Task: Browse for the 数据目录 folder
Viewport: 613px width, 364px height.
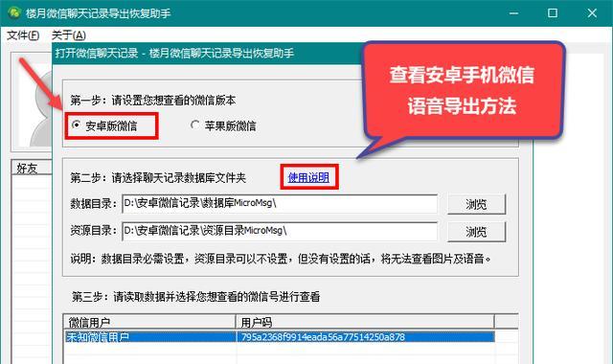Action: pos(476,204)
